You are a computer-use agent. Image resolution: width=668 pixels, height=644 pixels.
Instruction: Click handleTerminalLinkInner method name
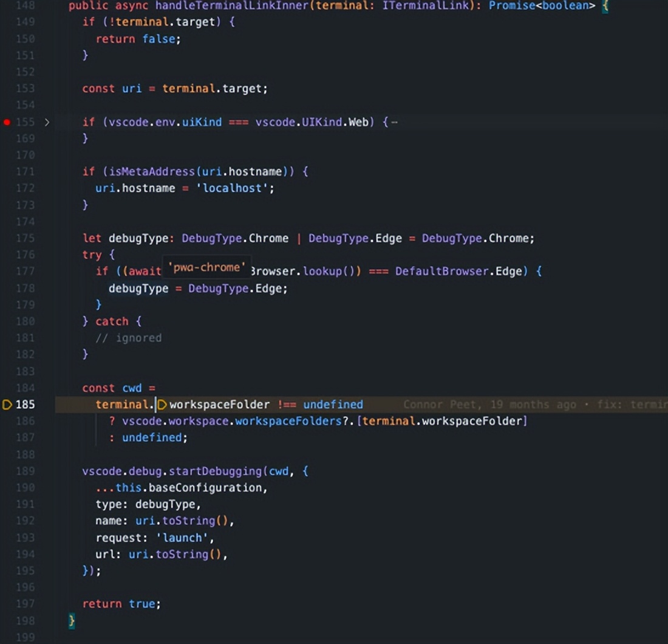click(231, 6)
